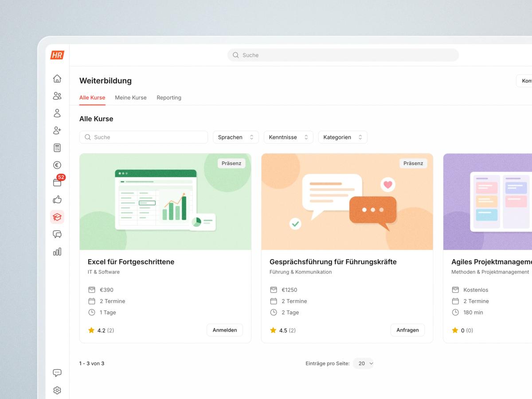Click the Weiterbildung page heading

[x=106, y=81]
